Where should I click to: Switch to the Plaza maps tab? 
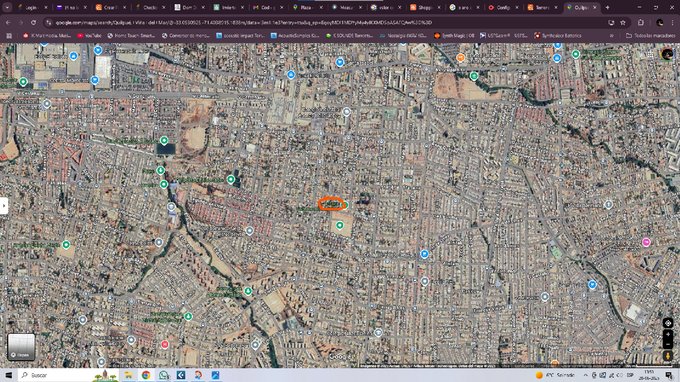[x=307, y=7]
